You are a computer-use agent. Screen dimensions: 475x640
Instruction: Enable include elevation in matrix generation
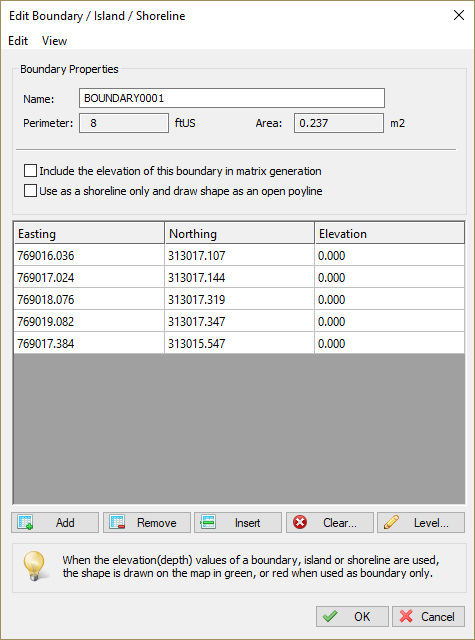pyautogui.click(x=30, y=171)
